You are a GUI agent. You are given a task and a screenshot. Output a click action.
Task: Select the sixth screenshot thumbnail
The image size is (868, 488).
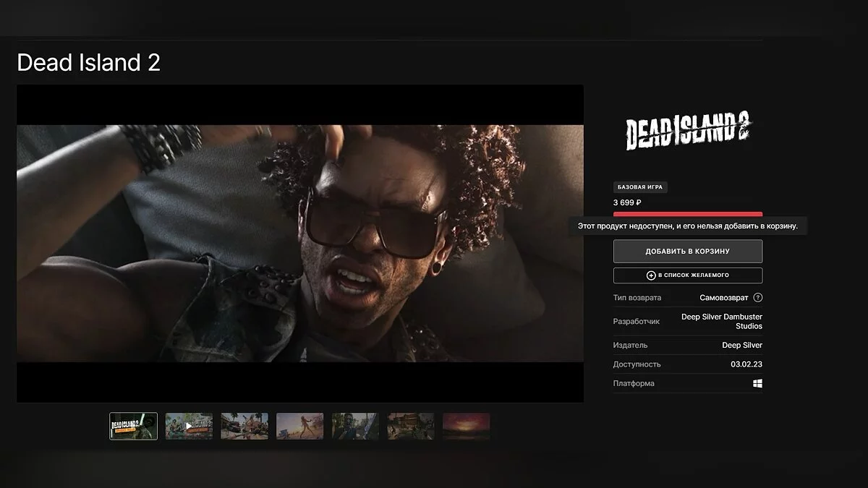(411, 427)
